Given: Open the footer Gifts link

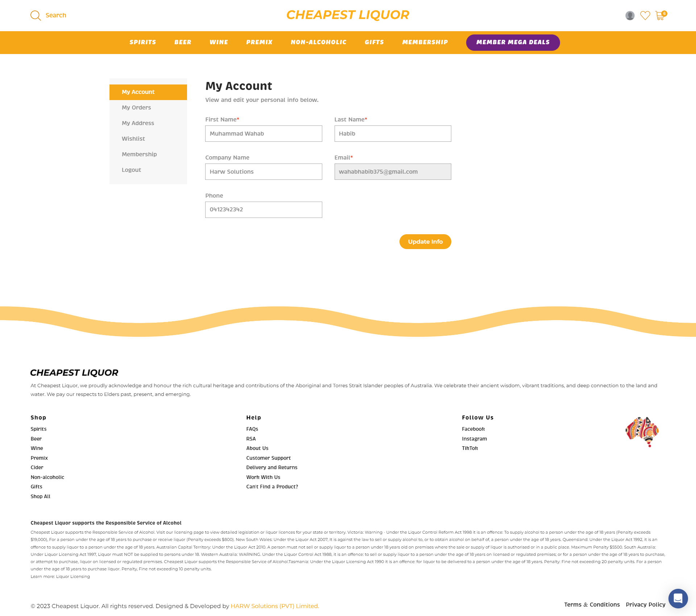Looking at the screenshot, I should [36, 487].
